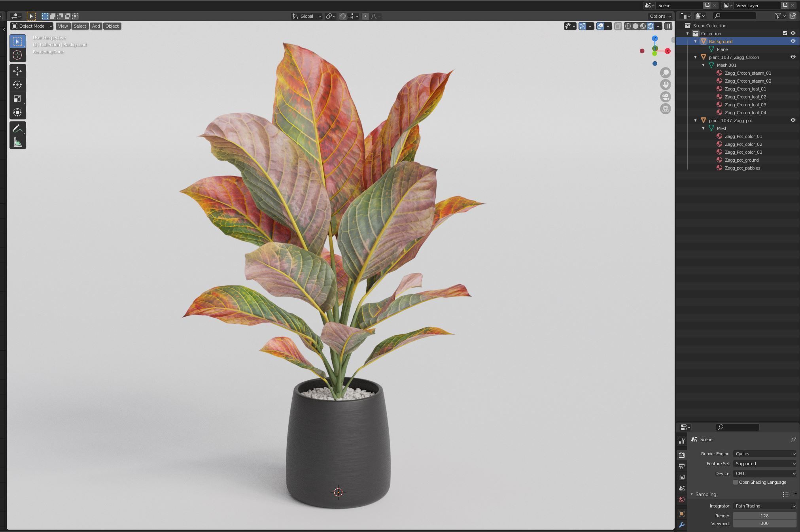Select the Scale tool

17,98
